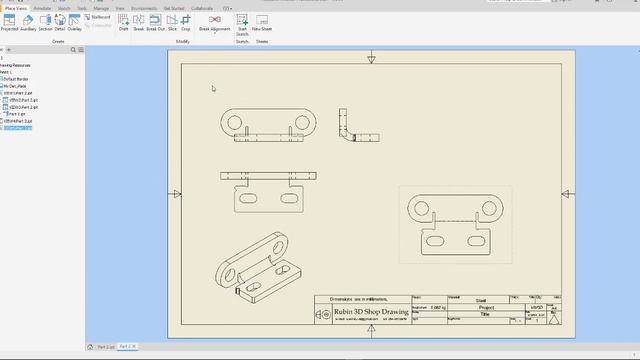Image resolution: width=640 pixels, height=360 pixels.
Task: Click the L-shaped side view
Action: 359,125
